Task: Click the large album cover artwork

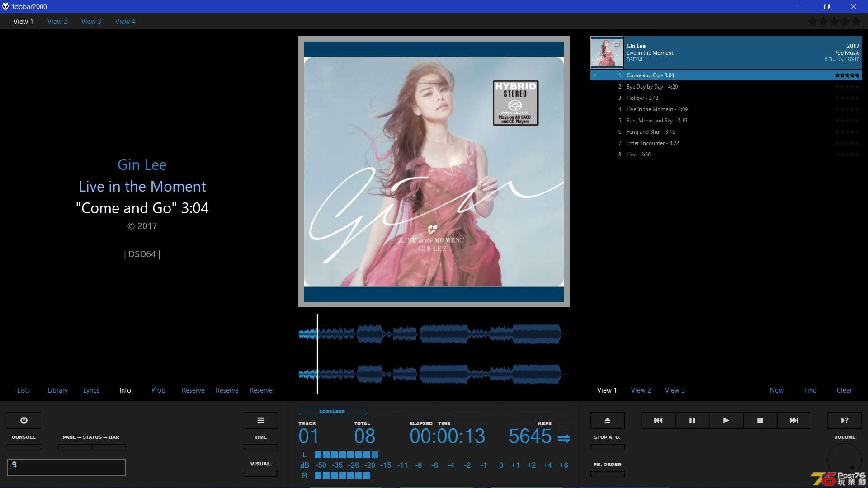Action: pos(434,172)
